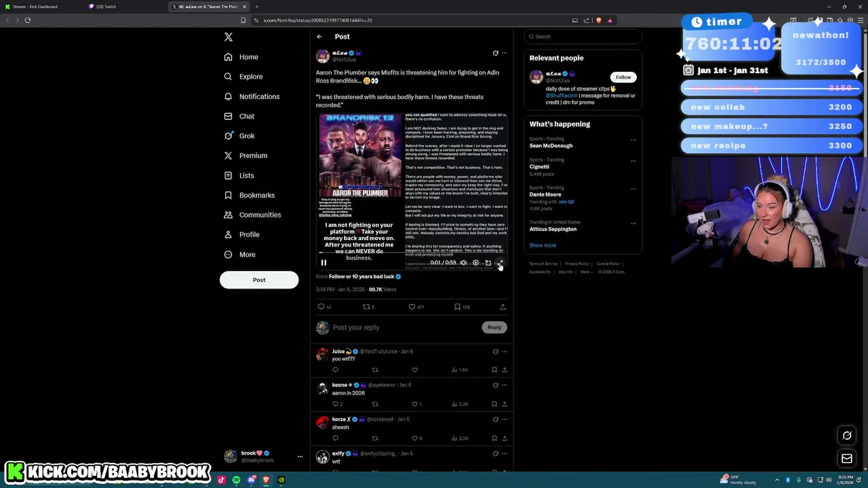Click the Brave shields icon
This screenshot has height=488, width=868.
point(598,20)
